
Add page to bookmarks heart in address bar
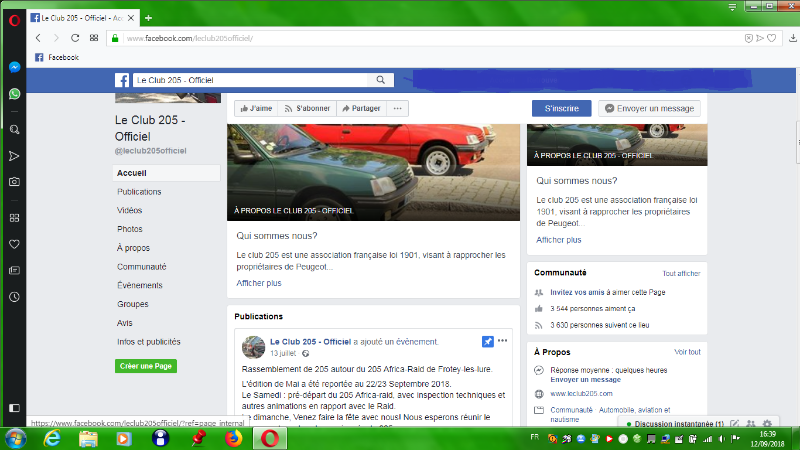tap(771, 38)
